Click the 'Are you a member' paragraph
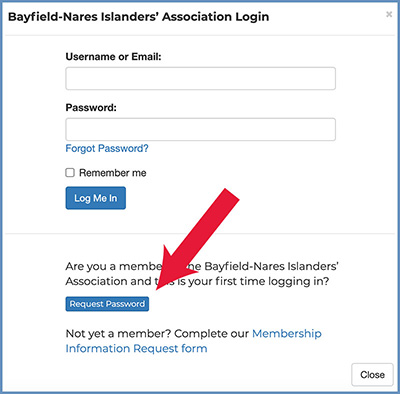400x394 pixels. 202,274
